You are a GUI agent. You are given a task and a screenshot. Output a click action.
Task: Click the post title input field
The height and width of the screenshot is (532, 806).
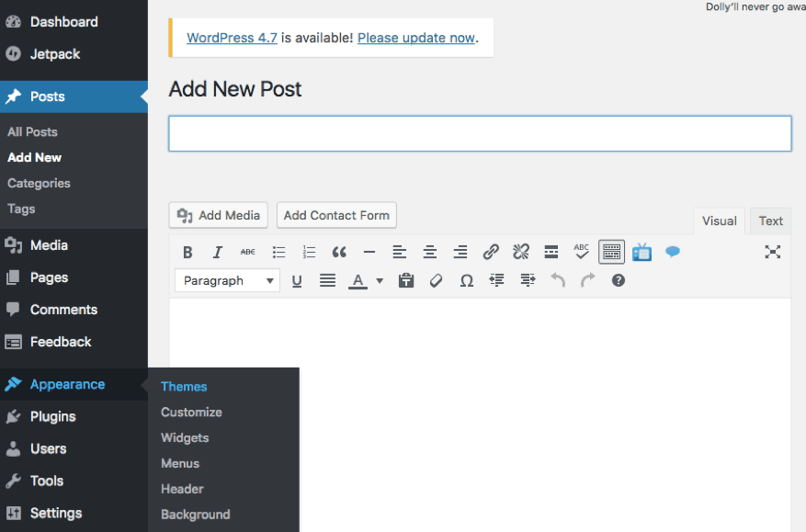tap(480, 133)
